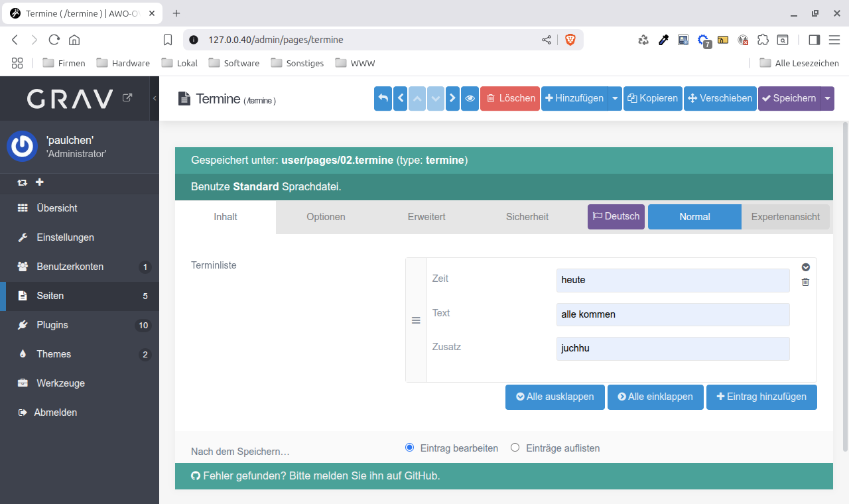Select the Eintrag bearbeiten radio button
This screenshot has width=849, height=504.
(409, 448)
